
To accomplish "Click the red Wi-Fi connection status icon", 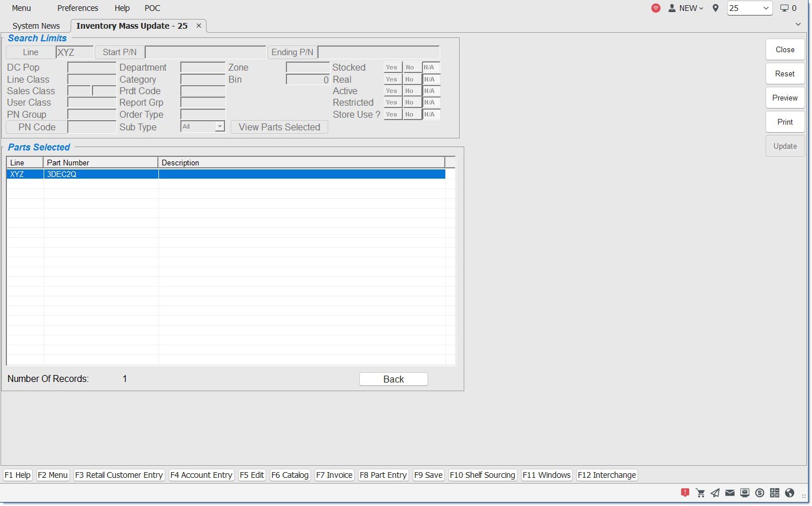I will tap(655, 8).
